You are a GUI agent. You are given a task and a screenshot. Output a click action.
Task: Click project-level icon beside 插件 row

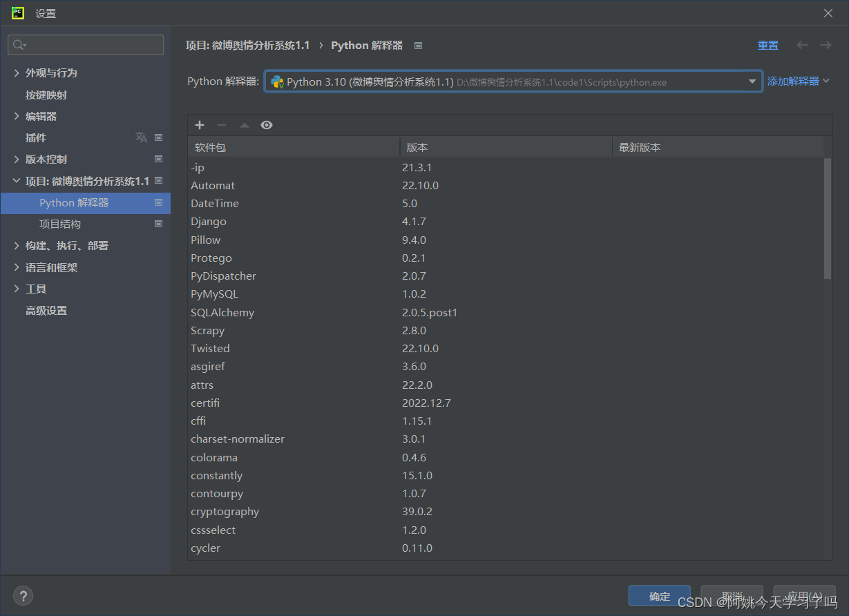(x=158, y=137)
